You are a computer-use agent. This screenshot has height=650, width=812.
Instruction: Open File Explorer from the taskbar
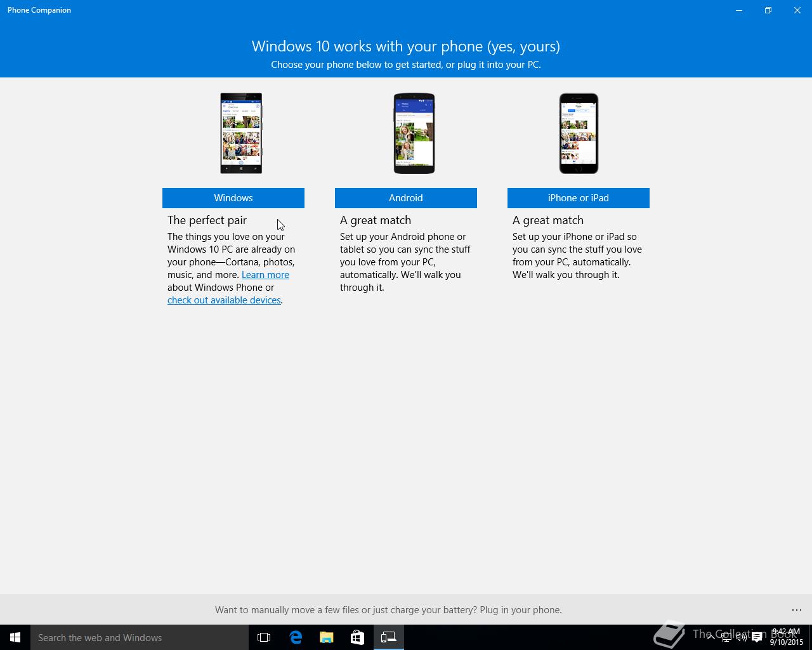point(327,637)
